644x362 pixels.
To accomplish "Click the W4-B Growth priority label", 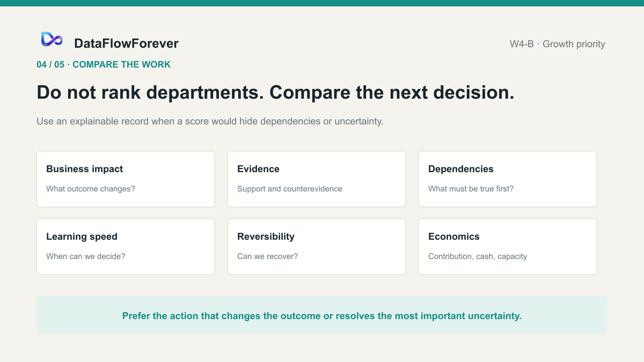I will click(x=558, y=44).
